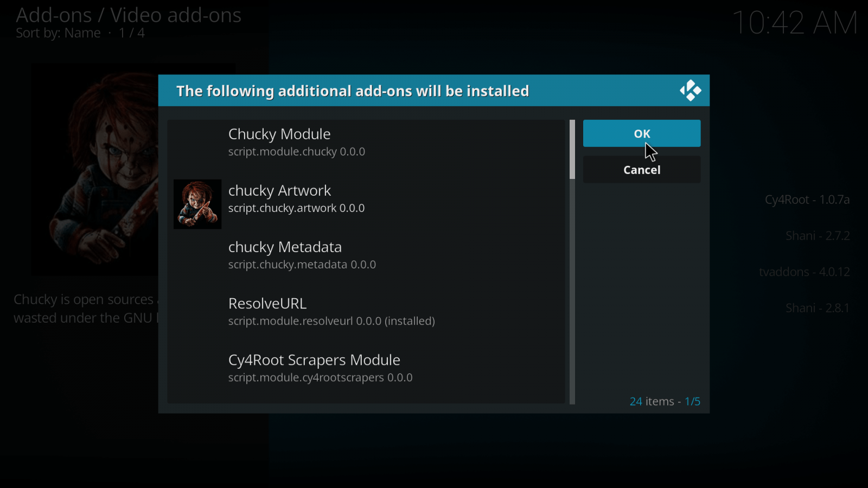The width and height of the screenshot is (868, 488).
Task: Click the chucky Artwork doll thumbnail
Action: point(197,204)
